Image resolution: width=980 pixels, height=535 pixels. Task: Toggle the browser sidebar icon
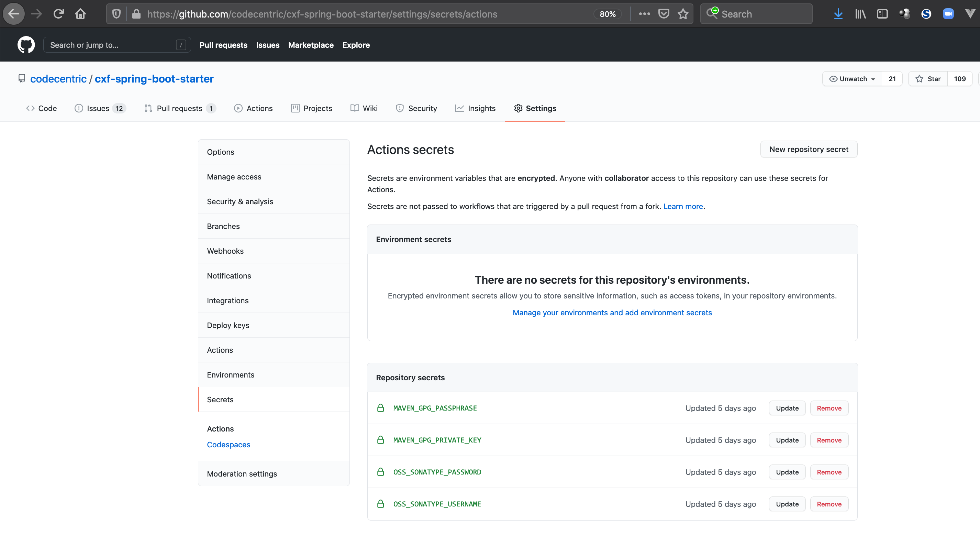[882, 14]
